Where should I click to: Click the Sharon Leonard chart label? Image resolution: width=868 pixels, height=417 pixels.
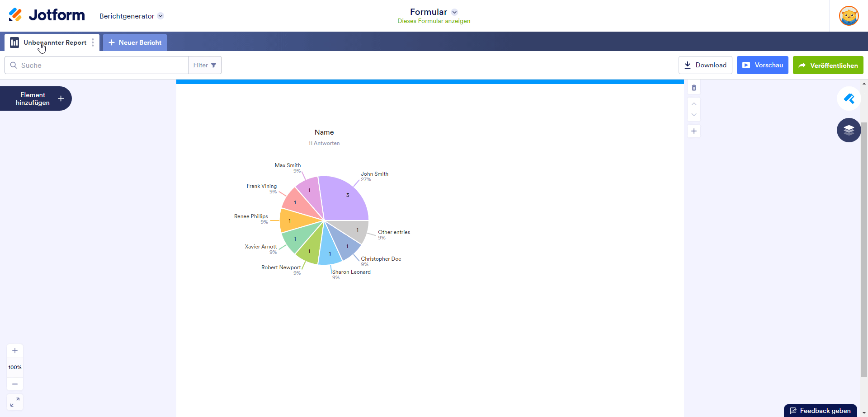coord(351,272)
